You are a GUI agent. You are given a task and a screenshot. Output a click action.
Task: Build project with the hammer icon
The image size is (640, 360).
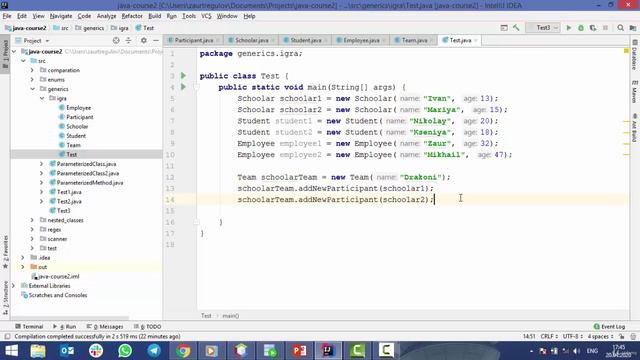click(516, 28)
